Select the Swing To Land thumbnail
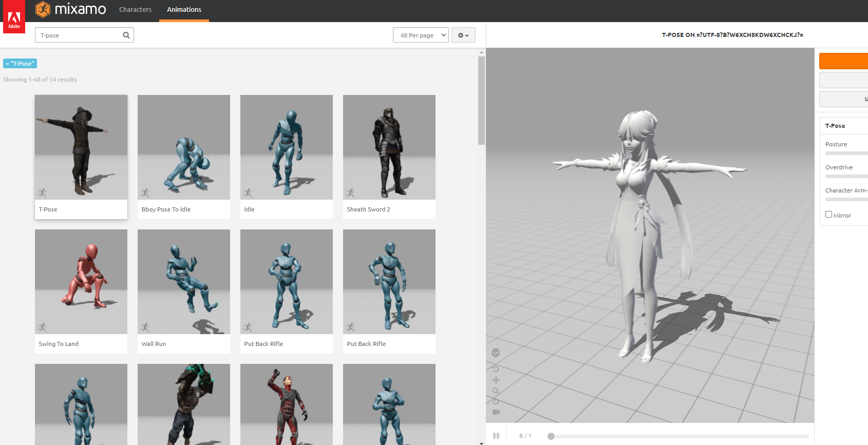This screenshot has width=868, height=445. click(x=81, y=282)
